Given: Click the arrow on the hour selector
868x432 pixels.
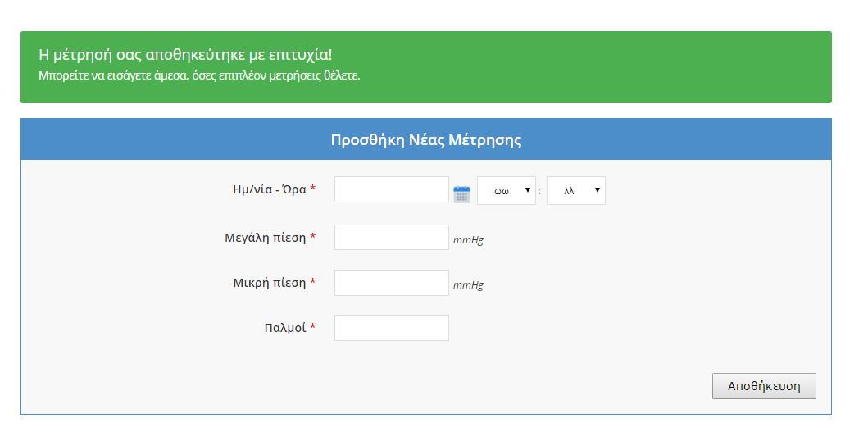Looking at the screenshot, I should [528, 190].
